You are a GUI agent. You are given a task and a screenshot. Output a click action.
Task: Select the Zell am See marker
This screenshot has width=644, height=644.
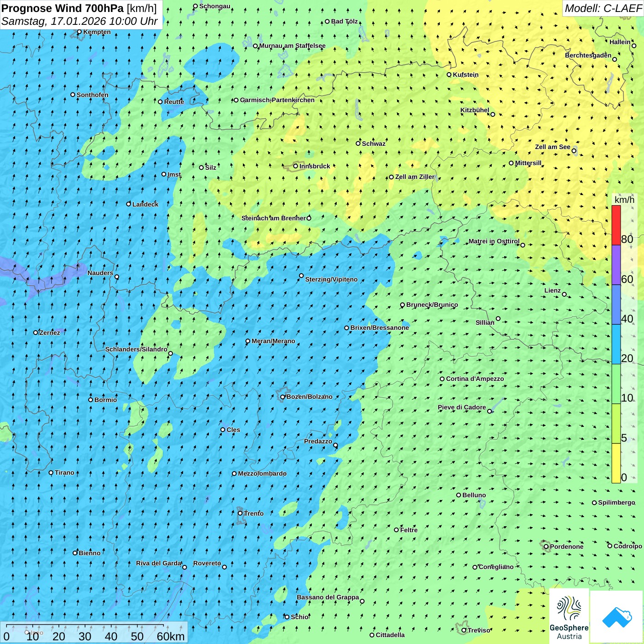click(574, 150)
